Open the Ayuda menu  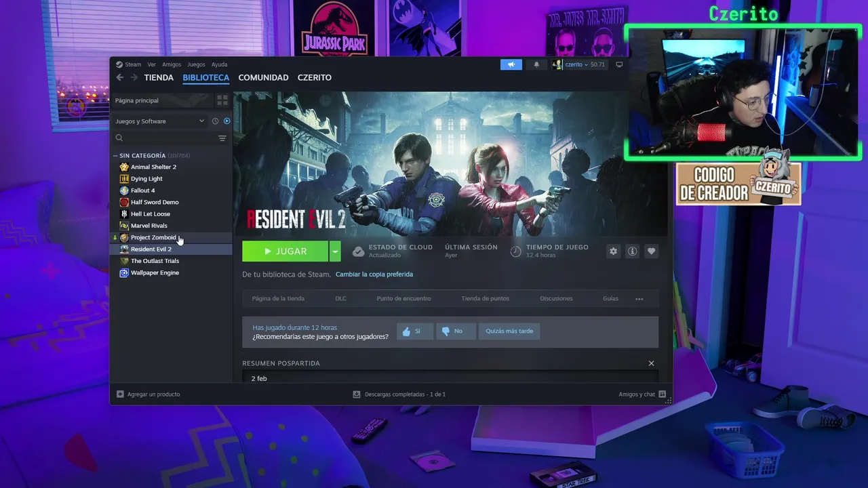(219, 64)
